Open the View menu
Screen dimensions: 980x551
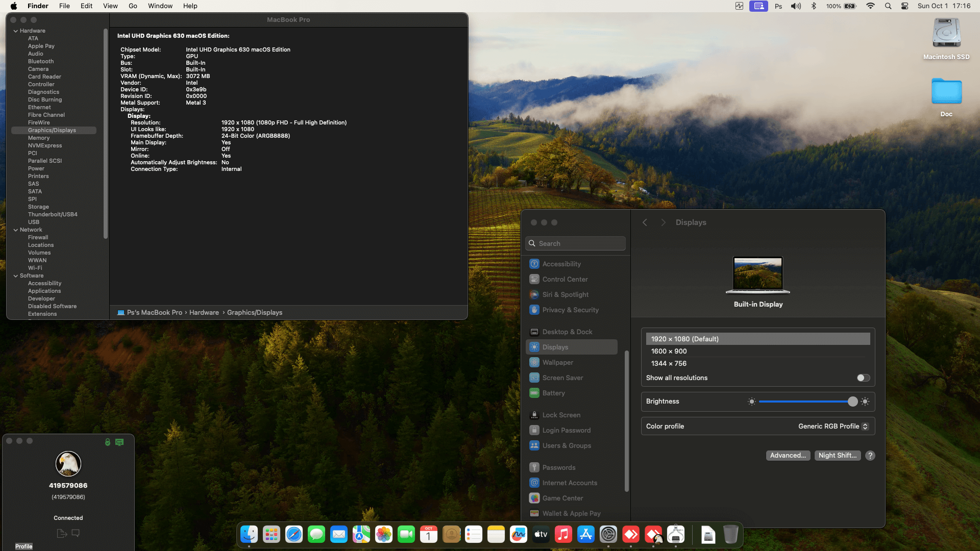(x=110, y=6)
